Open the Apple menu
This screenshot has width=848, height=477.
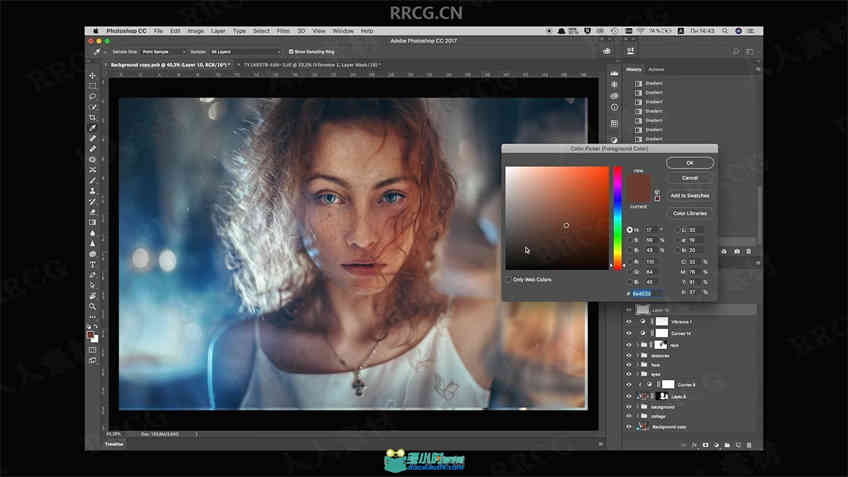[x=96, y=31]
